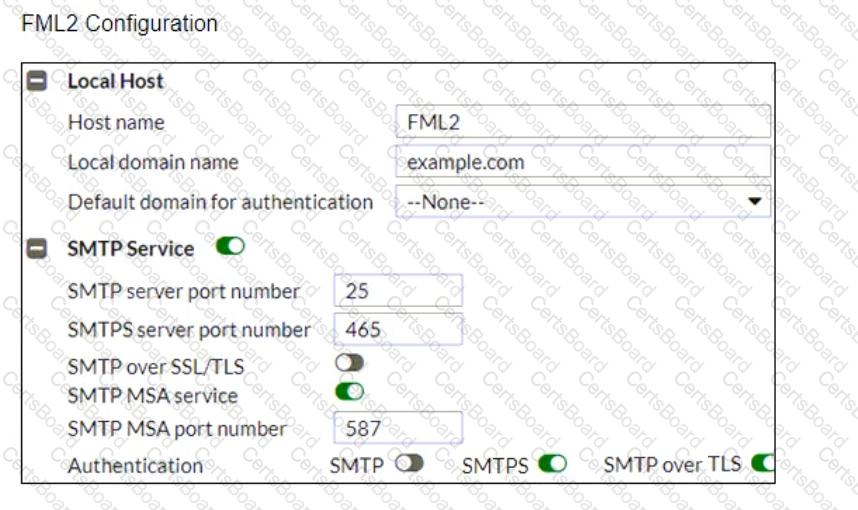Click the dropdown arrow next to --None--
This screenshot has width=858, height=510.
coord(755,201)
